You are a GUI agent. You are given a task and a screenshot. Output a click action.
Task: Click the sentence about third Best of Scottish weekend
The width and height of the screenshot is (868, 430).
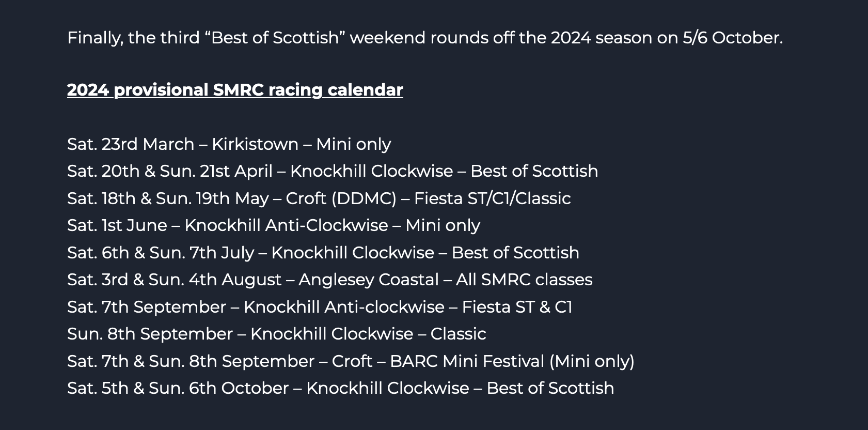pos(425,38)
